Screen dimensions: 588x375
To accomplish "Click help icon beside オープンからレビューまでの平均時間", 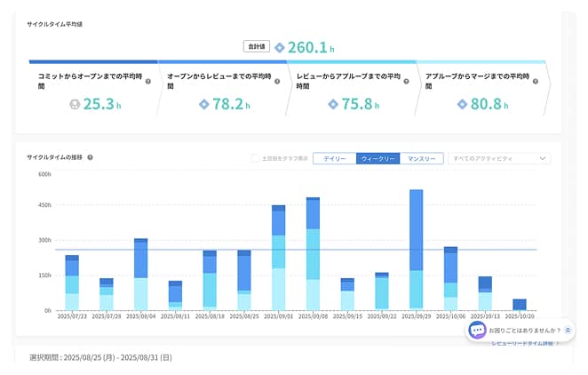I will tap(277, 82).
